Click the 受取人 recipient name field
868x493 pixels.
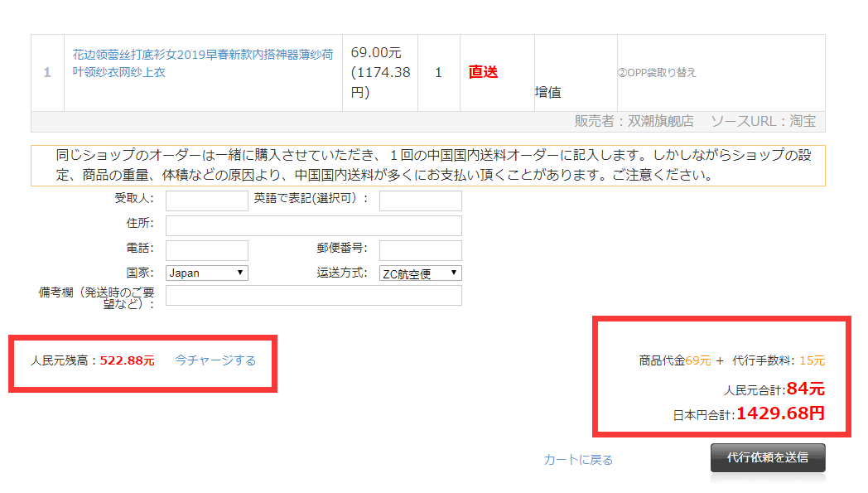pos(206,201)
